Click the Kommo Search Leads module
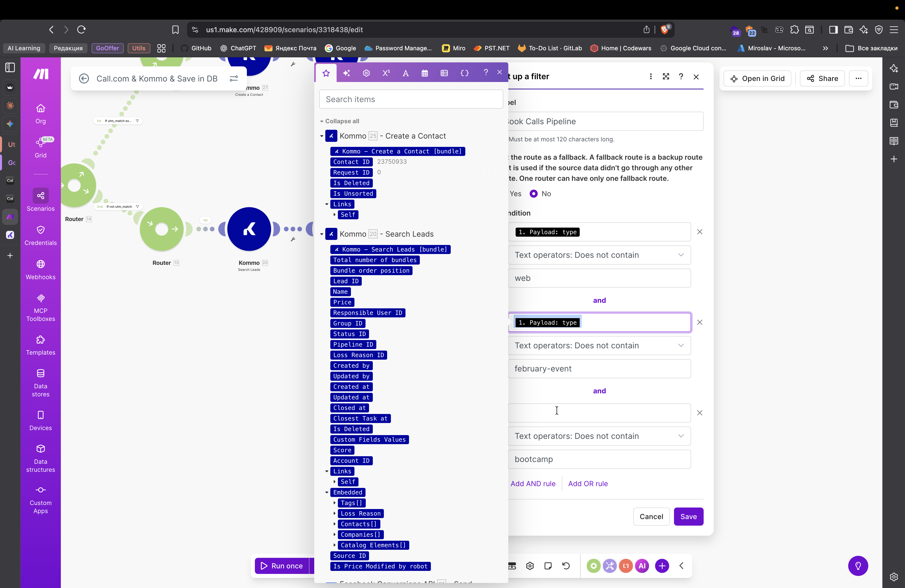The height and width of the screenshot is (588, 905). coord(249,229)
